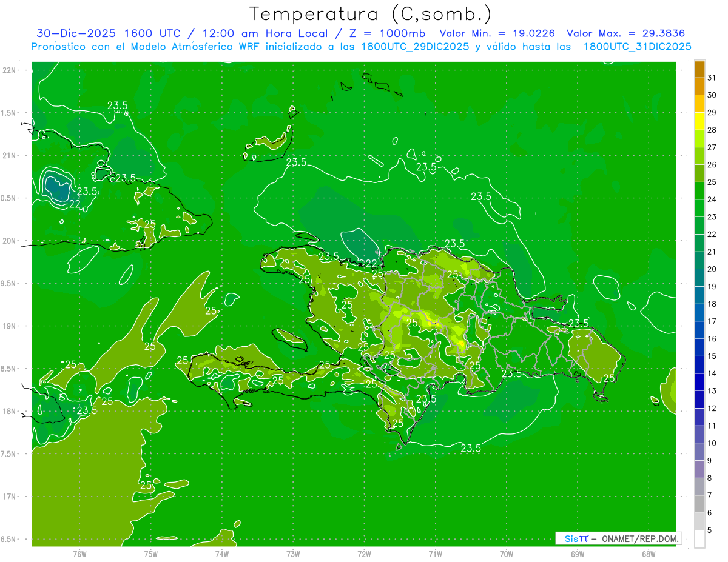Click the "31" label on the color scale
Image resolution: width=728 pixels, height=562 pixels.
click(712, 78)
